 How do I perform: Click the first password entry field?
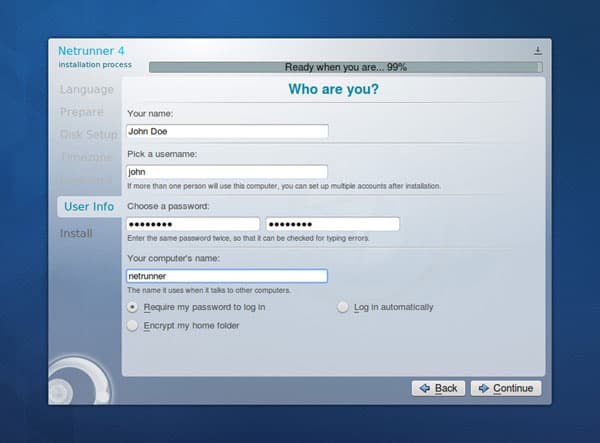193,224
